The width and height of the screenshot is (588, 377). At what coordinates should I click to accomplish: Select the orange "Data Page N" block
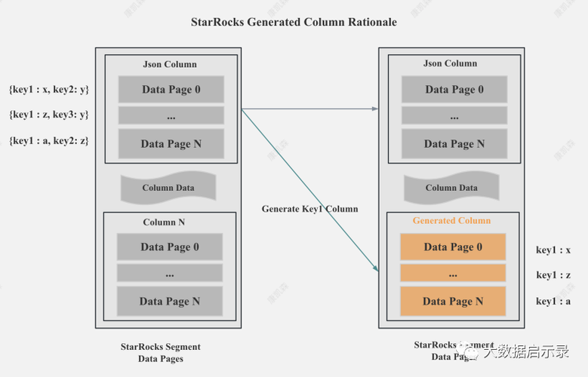[x=453, y=302]
